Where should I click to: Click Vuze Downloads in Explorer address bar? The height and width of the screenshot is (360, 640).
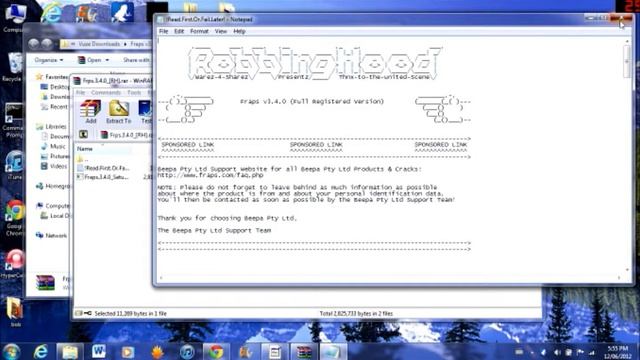coord(99,44)
